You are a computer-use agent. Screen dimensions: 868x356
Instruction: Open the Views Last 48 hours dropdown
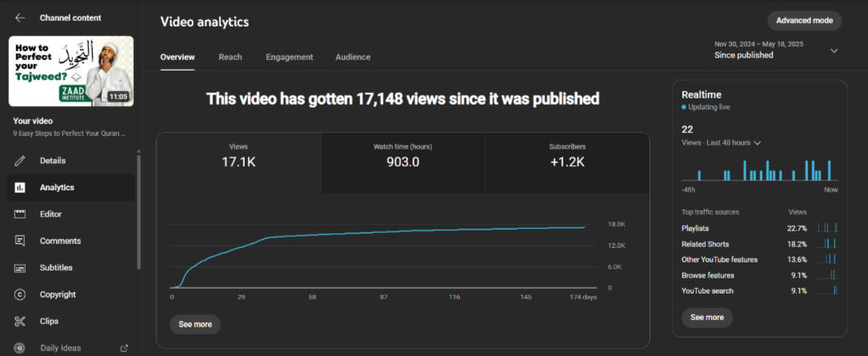point(757,142)
